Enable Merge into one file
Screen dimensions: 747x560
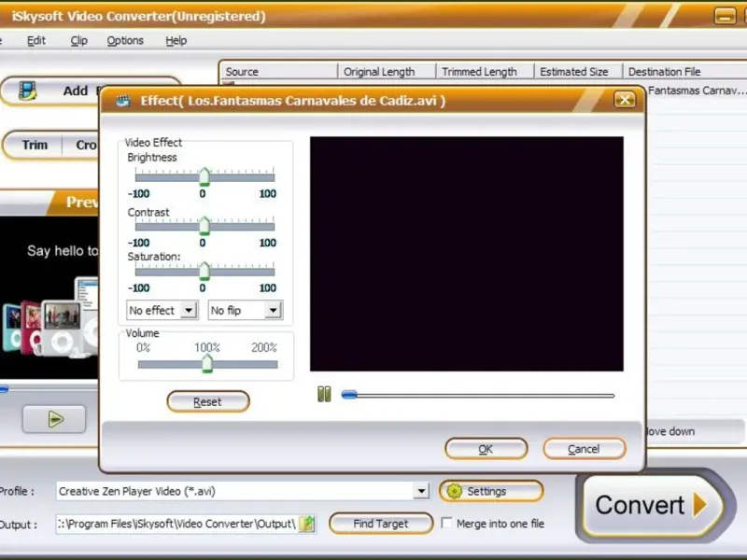pyautogui.click(x=446, y=523)
